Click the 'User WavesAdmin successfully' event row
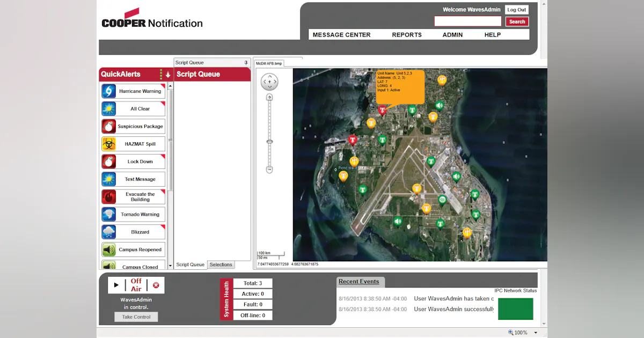Screen dimensions: 644x338 pos(416,309)
